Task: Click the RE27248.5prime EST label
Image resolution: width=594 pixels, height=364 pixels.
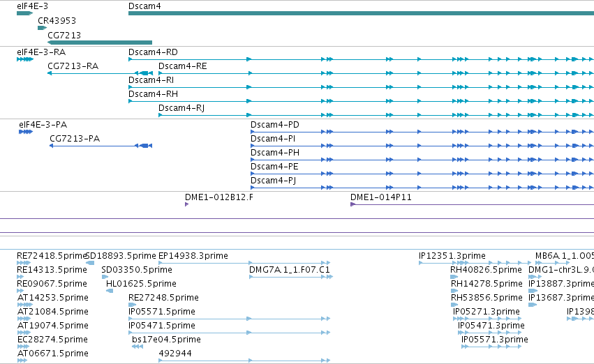Action: (x=163, y=298)
